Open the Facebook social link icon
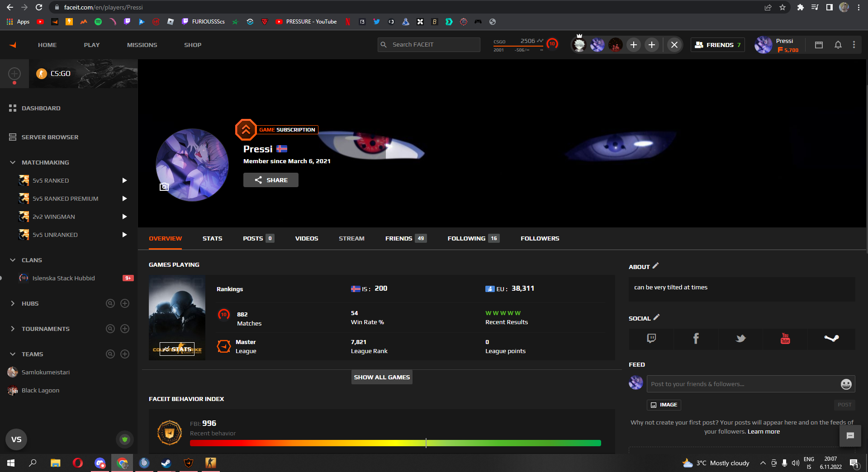868x472 pixels. click(696, 339)
